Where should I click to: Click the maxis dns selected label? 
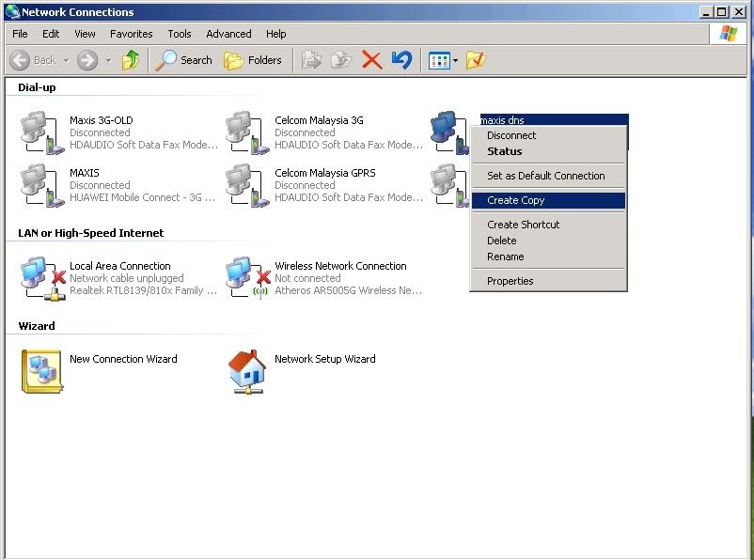(x=503, y=120)
